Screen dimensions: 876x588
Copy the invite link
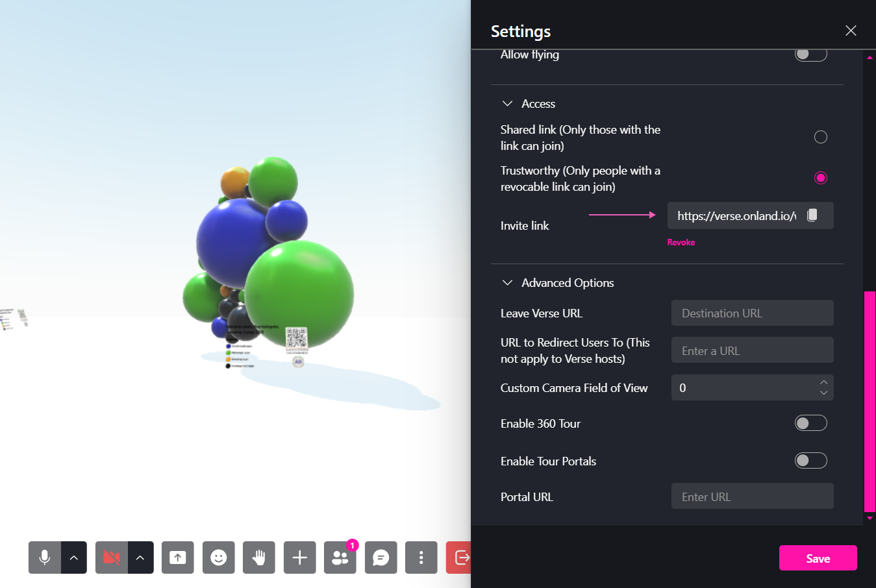coord(812,215)
